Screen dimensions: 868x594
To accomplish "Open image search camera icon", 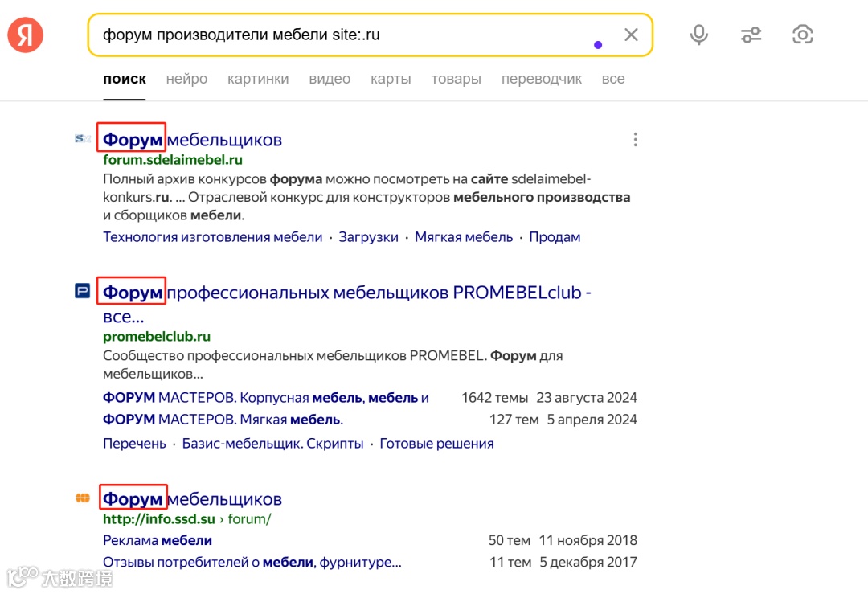I will coord(802,35).
